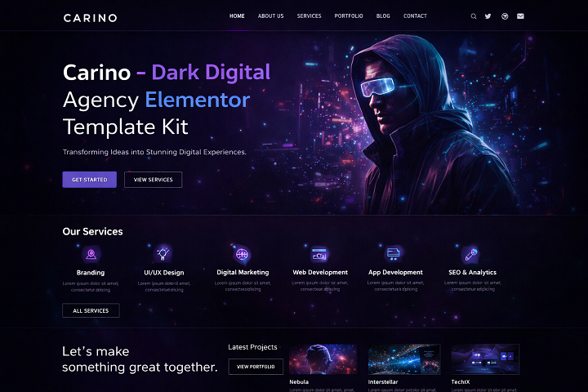Viewport: 588px width, 392px height.
Task: Click the Web Development browser icon
Action: (319, 255)
